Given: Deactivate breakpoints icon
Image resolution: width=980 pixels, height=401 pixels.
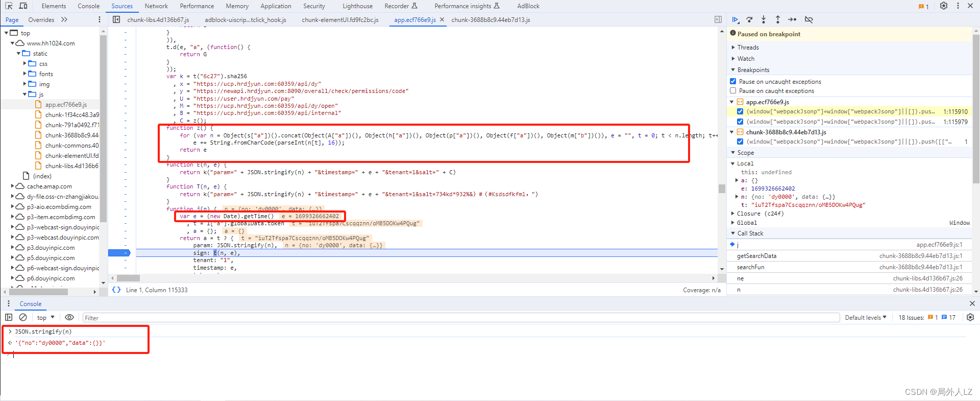Looking at the screenshot, I should pos(808,19).
